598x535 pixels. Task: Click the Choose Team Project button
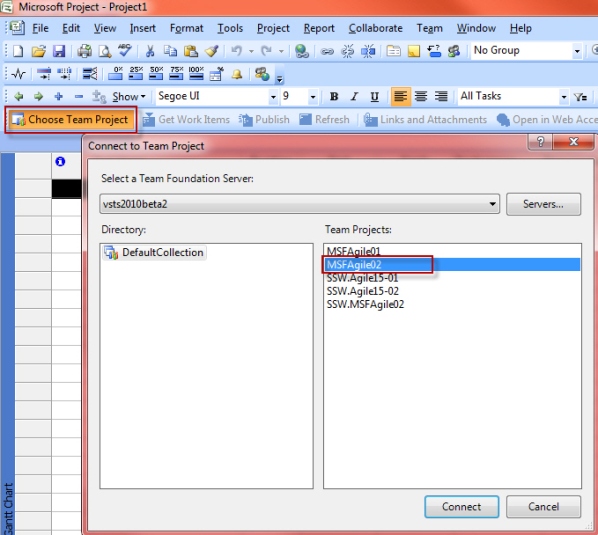[71, 120]
